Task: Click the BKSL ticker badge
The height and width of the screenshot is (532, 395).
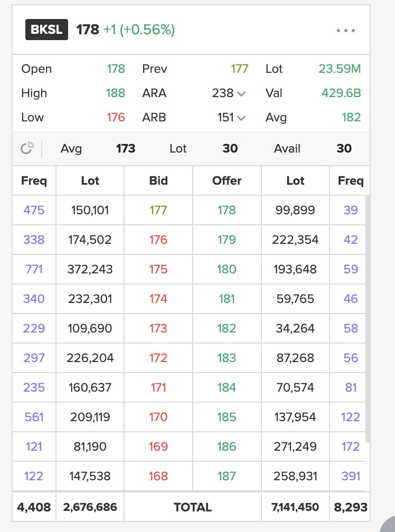Action: click(46, 30)
